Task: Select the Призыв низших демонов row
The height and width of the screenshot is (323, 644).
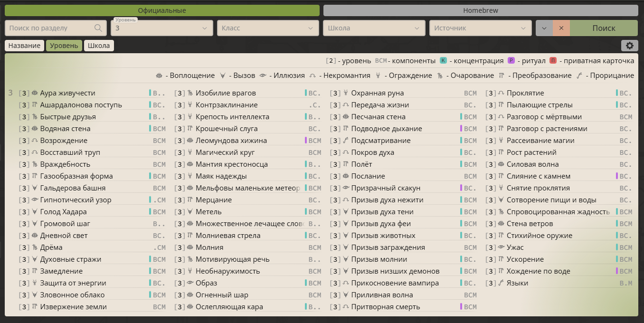Action: [404, 271]
